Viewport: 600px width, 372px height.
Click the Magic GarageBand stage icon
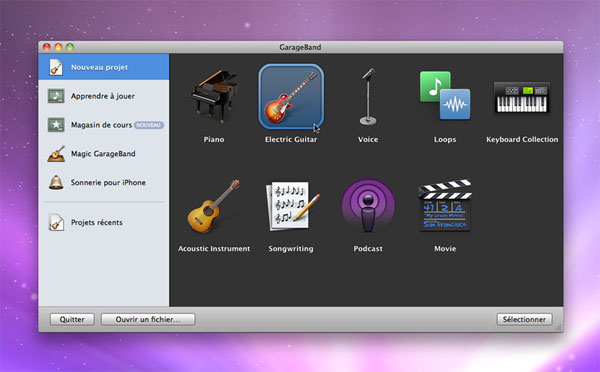click(x=56, y=153)
